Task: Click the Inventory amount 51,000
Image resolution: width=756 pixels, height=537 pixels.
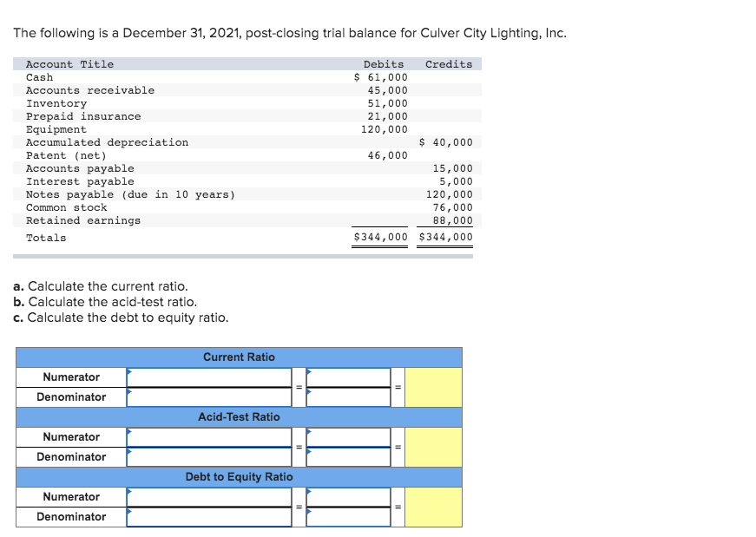Action: [387, 103]
